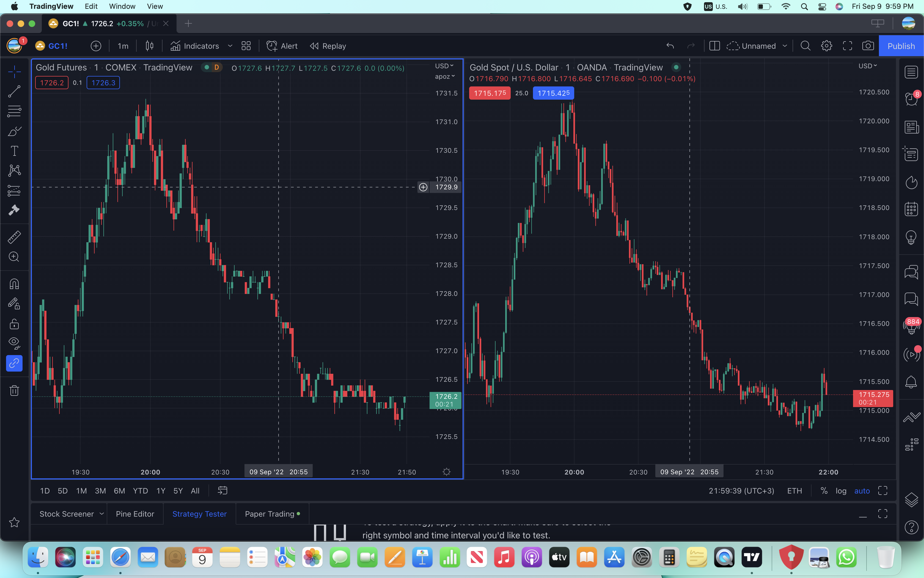
Task: Open indicator templates grid
Action: [x=246, y=46]
